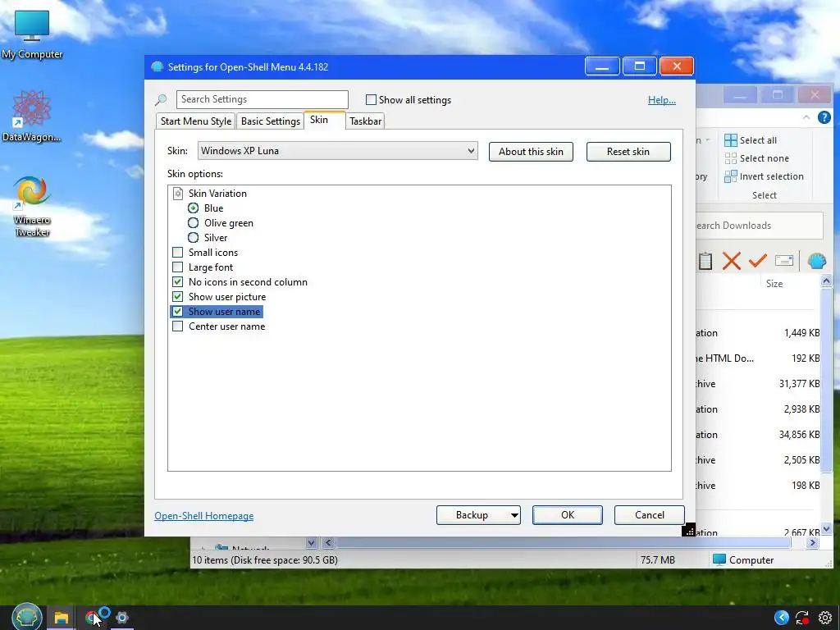Open Chrome from the taskbar
The image size is (840, 630).
pyautogui.click(x=92, y=618)
